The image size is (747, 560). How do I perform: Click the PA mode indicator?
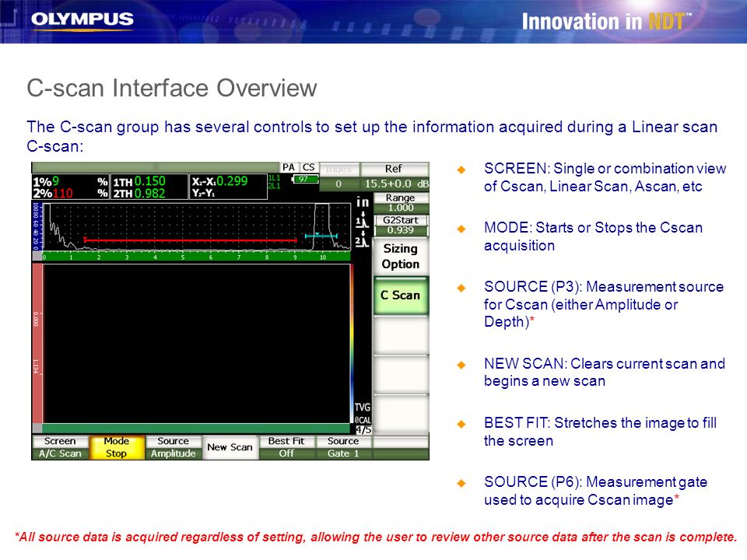pyautogui.click(x=289, y=168)
